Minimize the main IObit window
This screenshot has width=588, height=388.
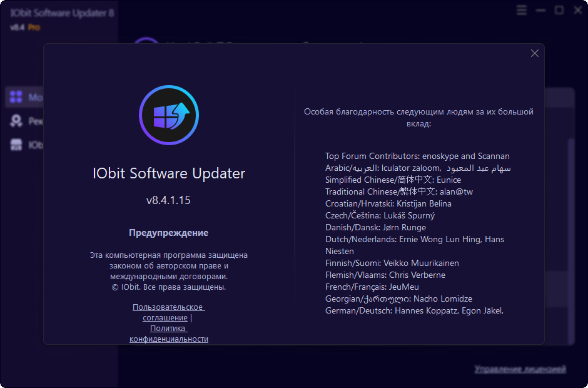(x=540, y=11)
